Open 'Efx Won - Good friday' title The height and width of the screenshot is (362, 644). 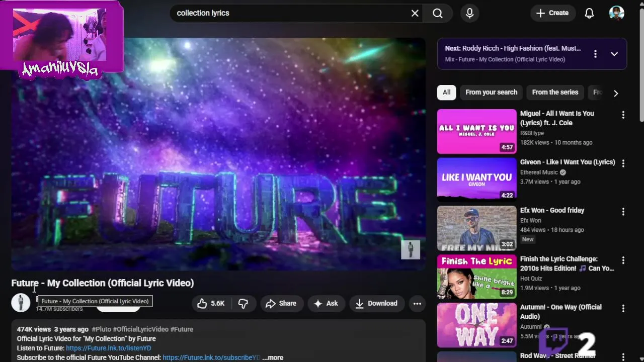click(x=552, y=210)
